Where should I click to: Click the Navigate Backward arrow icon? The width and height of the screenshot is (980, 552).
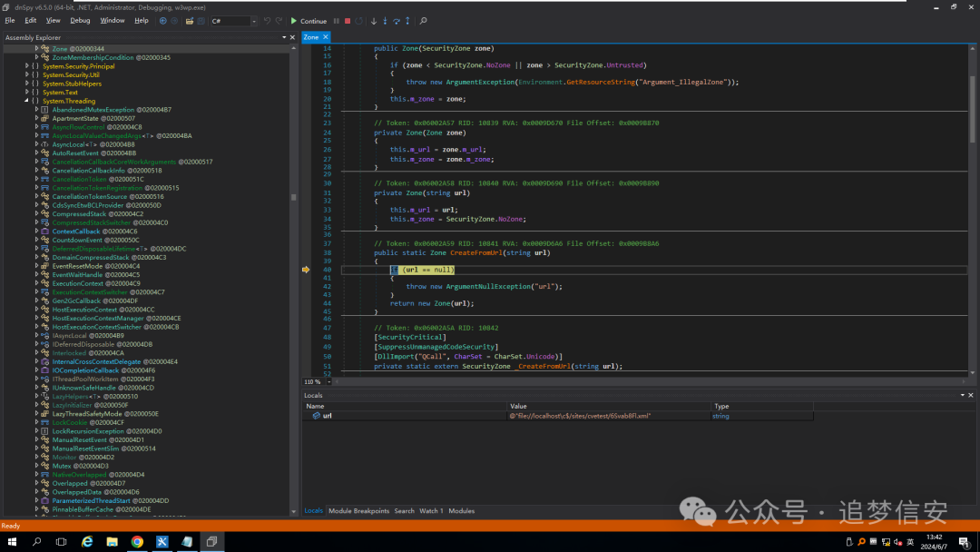tap(162, 21)
